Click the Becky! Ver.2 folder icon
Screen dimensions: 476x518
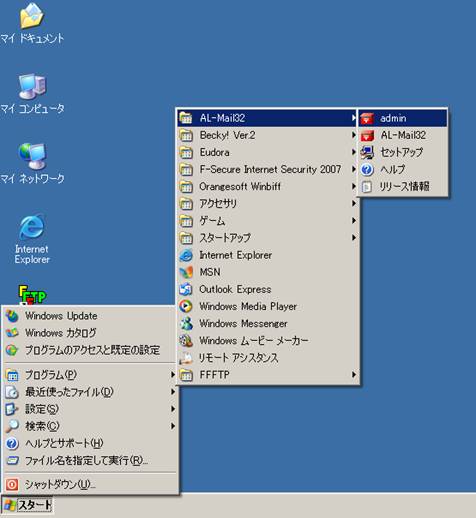186,135
